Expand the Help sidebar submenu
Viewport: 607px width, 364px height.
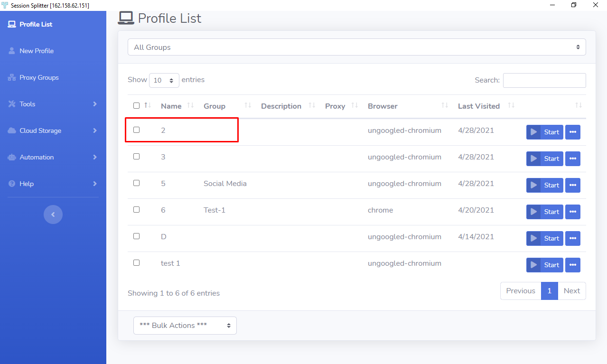point(53,184)
